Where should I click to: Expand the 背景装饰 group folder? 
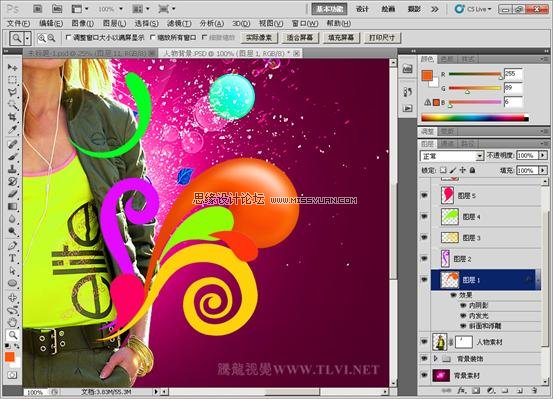coord(436,358)
